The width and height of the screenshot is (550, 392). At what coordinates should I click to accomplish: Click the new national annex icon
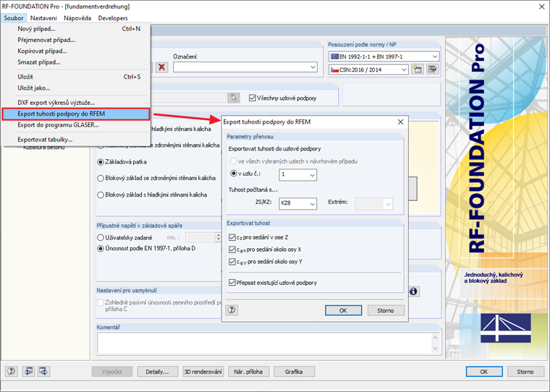pos(418,69)
